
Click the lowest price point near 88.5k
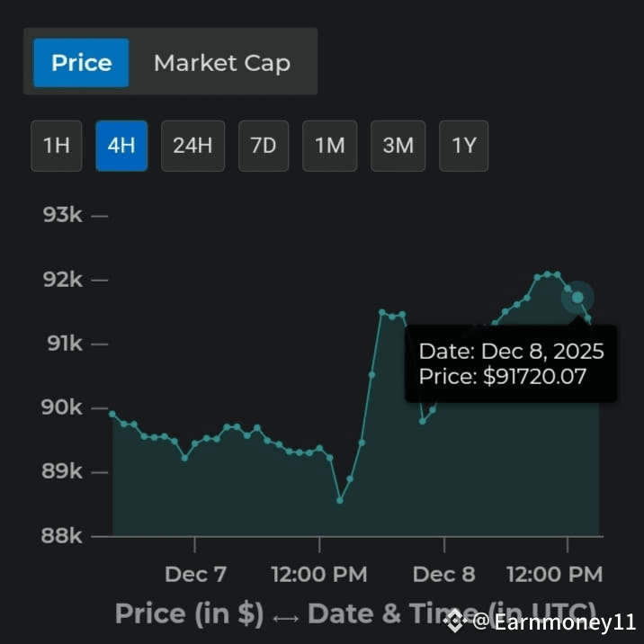pyautogui.click(x=340, y=500)
